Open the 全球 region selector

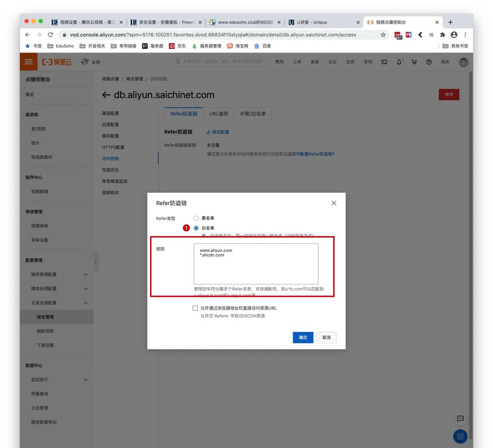pos(91,62)
